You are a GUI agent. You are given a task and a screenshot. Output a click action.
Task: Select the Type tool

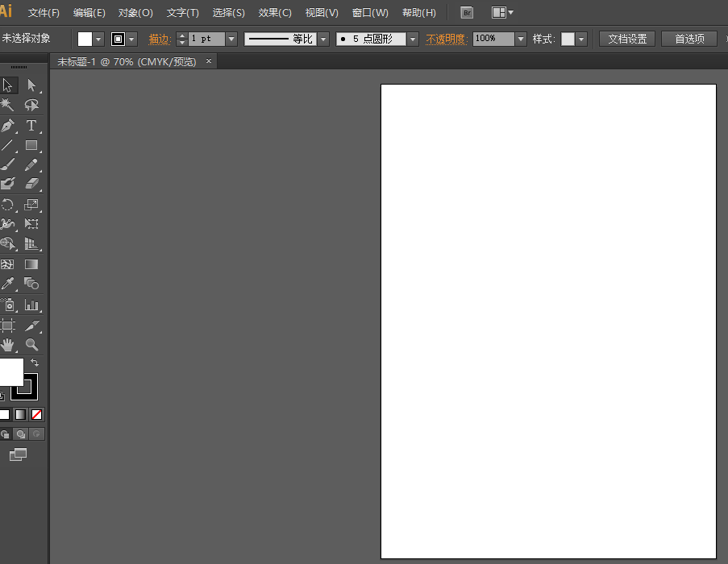tap(31, 125)
